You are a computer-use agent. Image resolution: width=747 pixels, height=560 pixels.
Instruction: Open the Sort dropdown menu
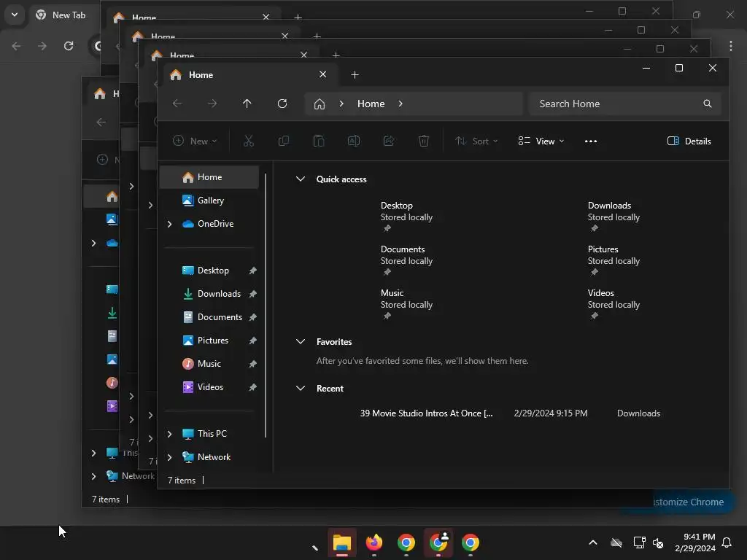(x=476, y=141)
